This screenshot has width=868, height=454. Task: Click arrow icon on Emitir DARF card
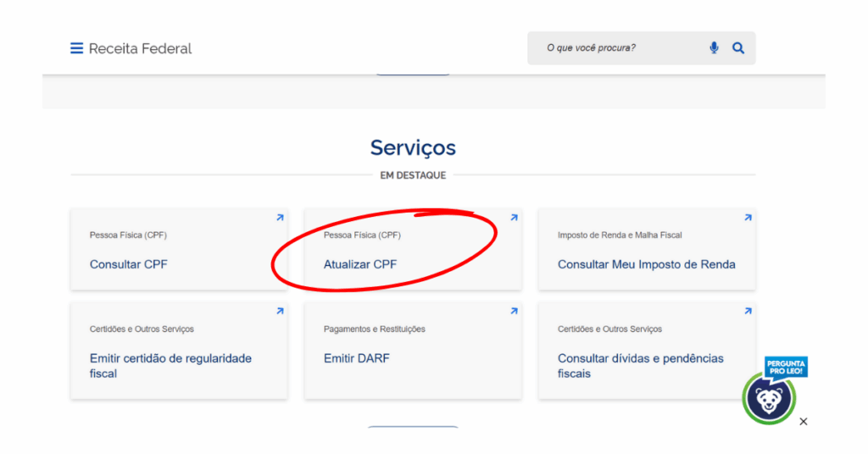514,312
